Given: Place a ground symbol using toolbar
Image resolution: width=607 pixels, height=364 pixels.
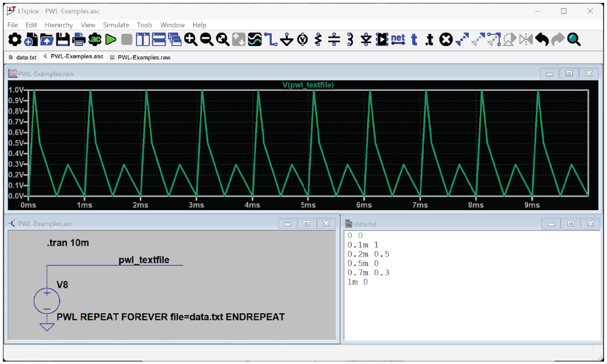Looking at the screenshot, I should pos(286,40).
